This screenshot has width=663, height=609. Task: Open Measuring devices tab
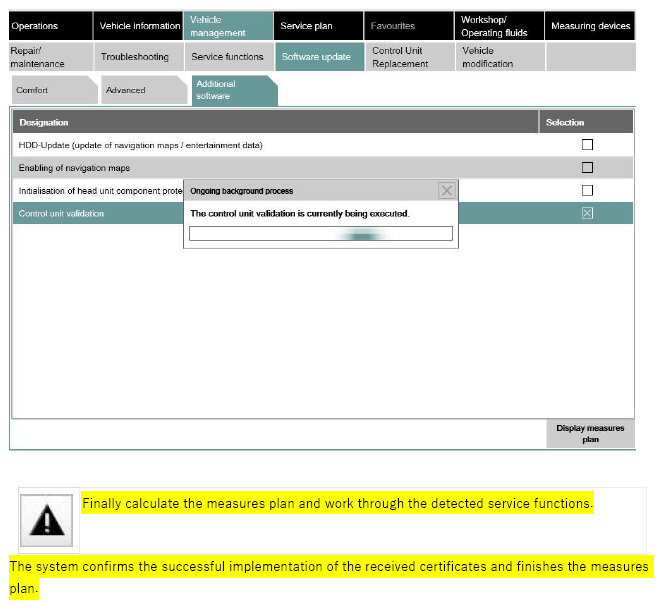pyautogui.click(x=591, y=26)
